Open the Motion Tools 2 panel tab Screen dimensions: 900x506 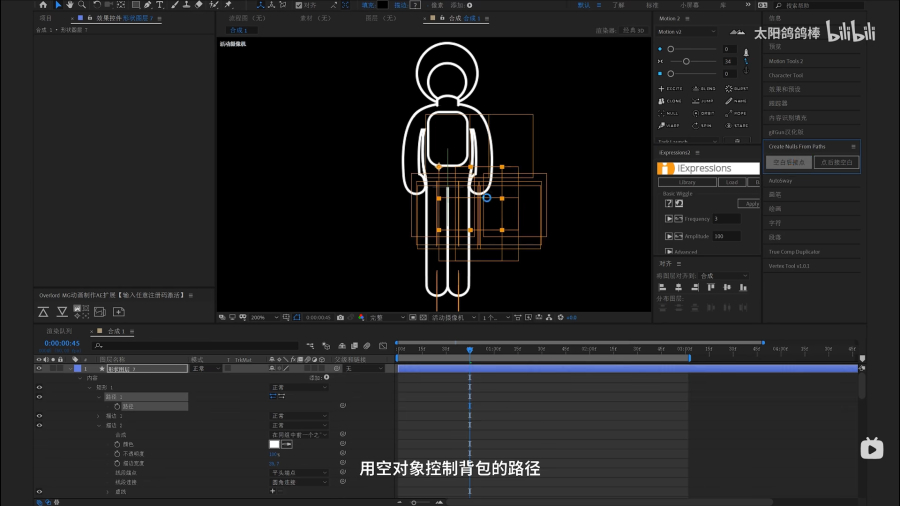point(786,61)
